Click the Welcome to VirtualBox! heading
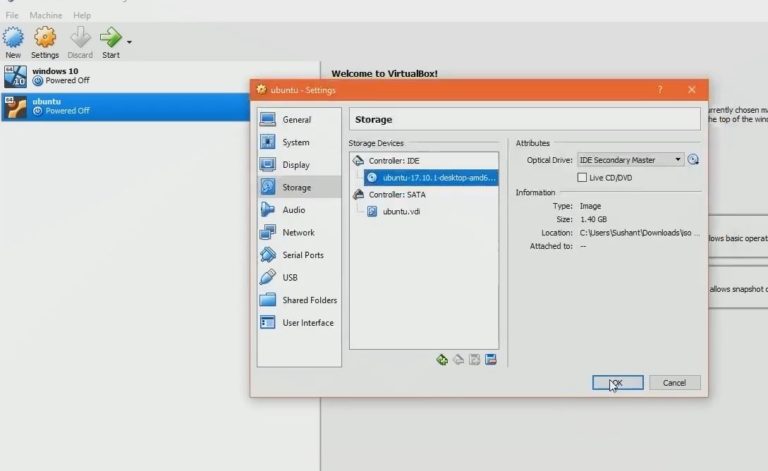768x471 pixels. [x=384, y=73]
